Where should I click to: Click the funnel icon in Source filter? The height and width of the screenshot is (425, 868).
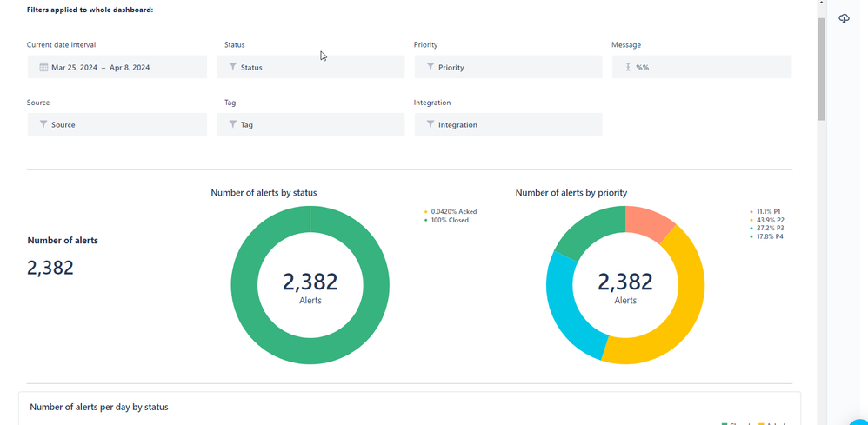click(43, 125)
